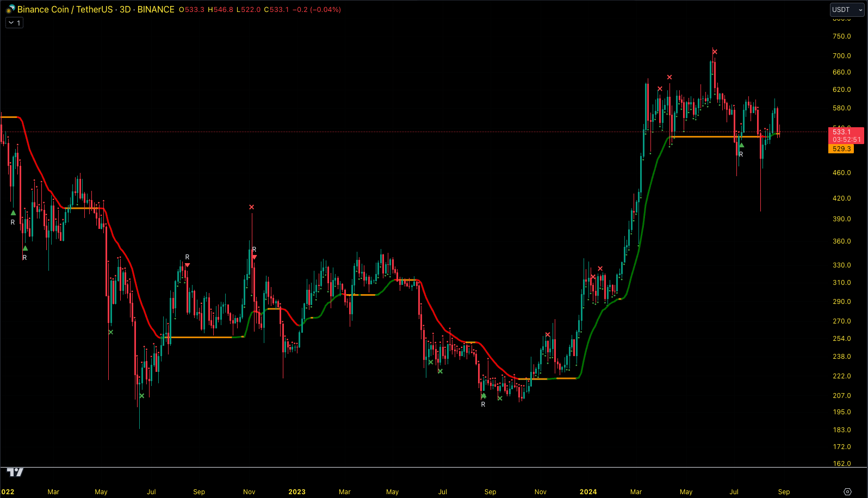Screen dimensions: 868x498
Task: Click the 270.0 price axis label
Action: (841, 321)
